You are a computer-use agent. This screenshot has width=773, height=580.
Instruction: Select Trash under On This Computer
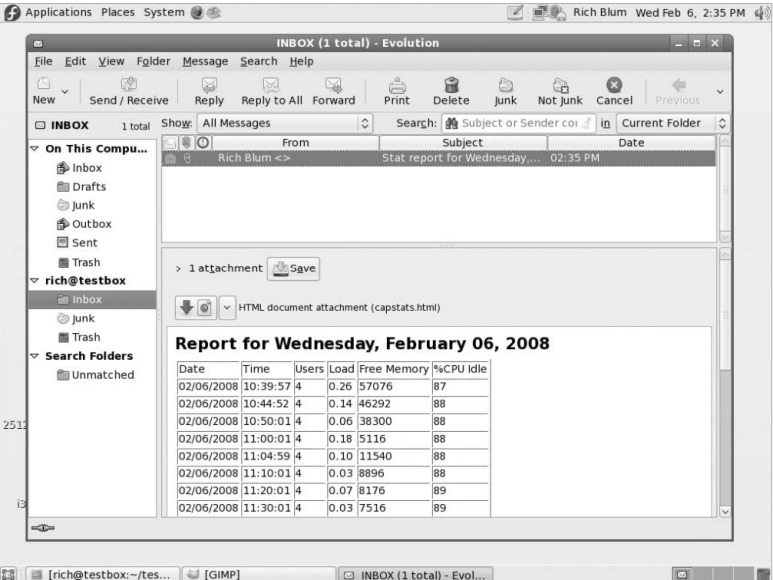point(79,262)
